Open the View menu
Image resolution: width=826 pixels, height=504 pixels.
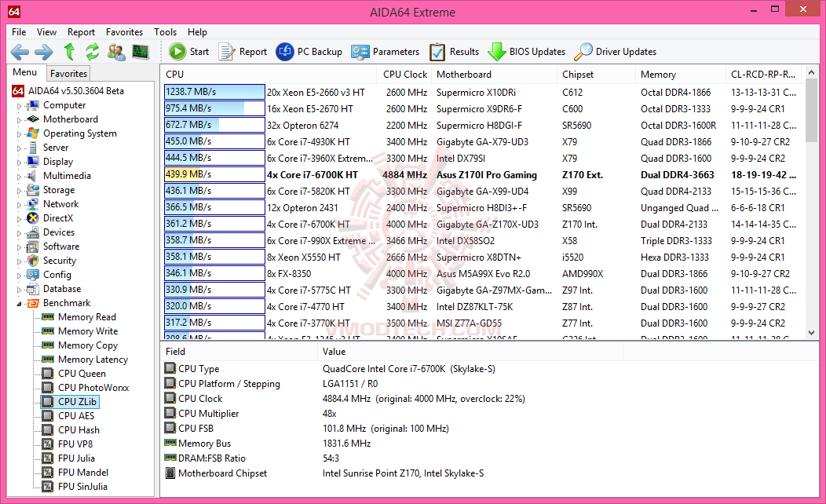point(46,32)
